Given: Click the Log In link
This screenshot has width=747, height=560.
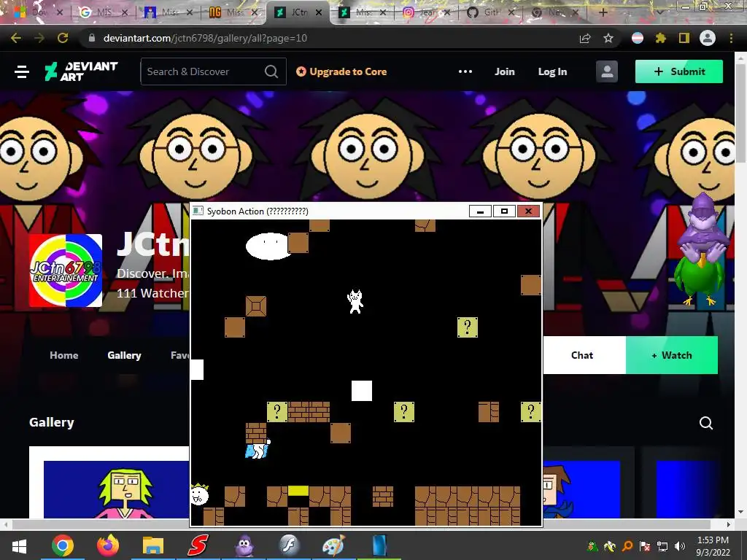Looking at the screenshot, I should click(x=552, y=71).
